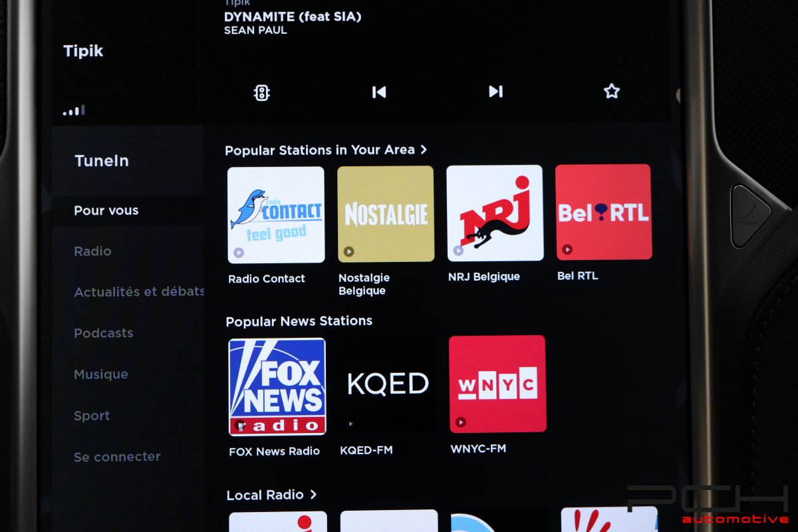The height and width of the screenshot is (532, 798).
Task: Tap the song title "DYNAMITE (feat SIA)"
Action: click(293, 17)
